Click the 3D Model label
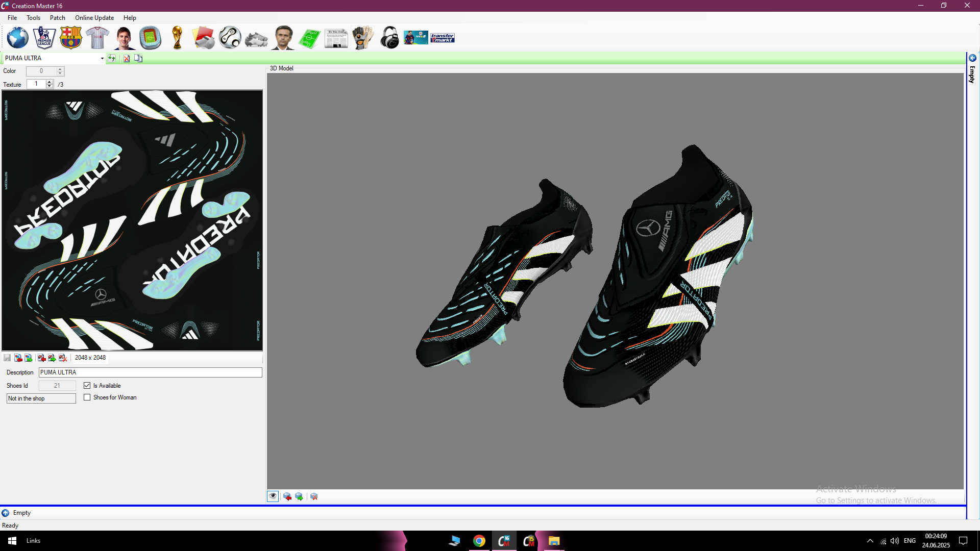The height and width of the screenshot is (551, 980). pos(282,68)
